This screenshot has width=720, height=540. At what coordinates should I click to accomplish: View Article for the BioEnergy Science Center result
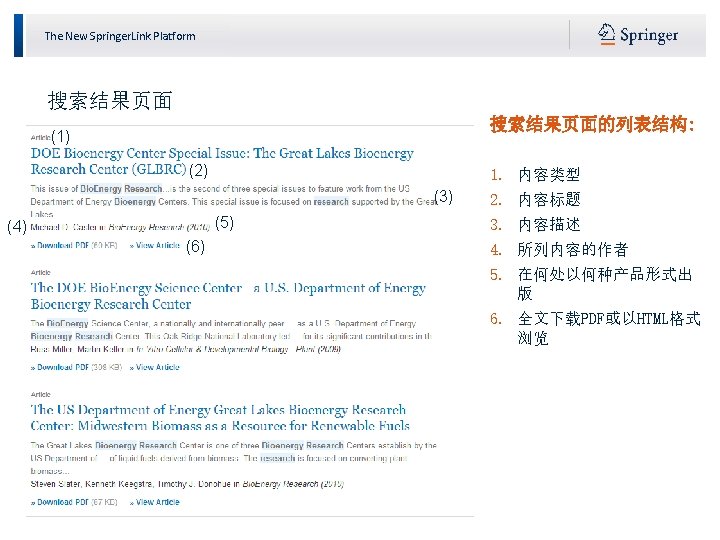pos(155,367)
